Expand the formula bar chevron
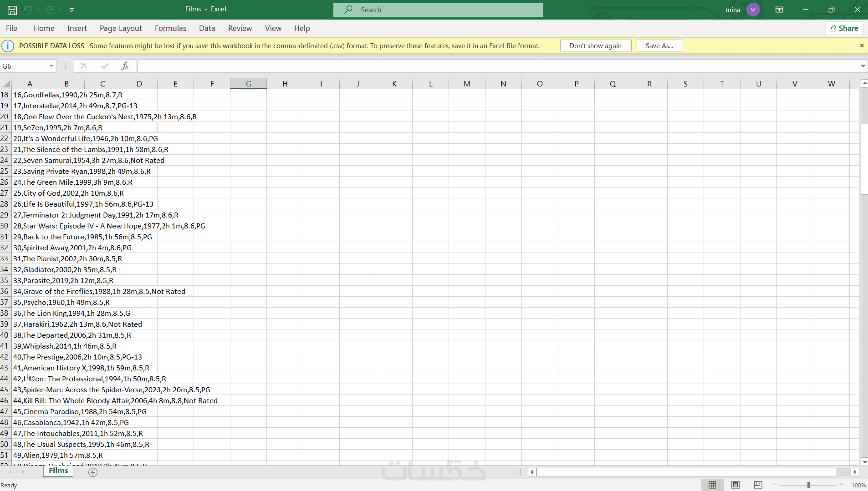 pyautogui.click(x=863, y=66)
